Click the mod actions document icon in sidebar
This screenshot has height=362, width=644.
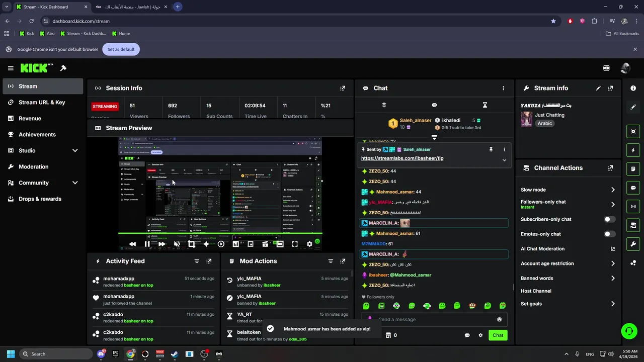633,169
